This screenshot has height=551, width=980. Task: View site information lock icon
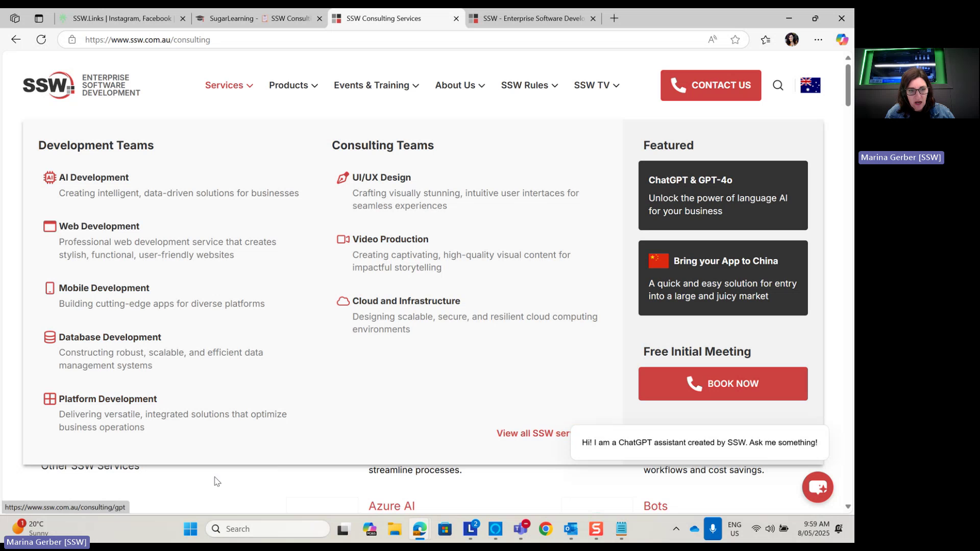72,39
